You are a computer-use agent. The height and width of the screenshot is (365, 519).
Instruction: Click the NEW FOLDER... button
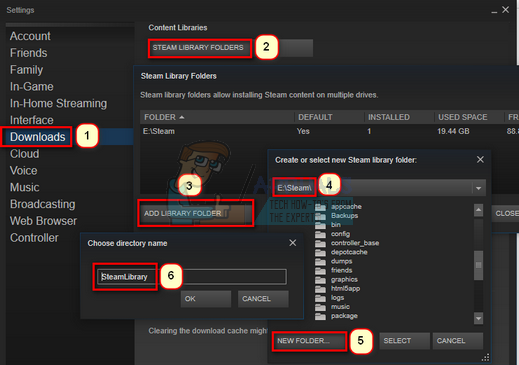click(x=309, y=341)
